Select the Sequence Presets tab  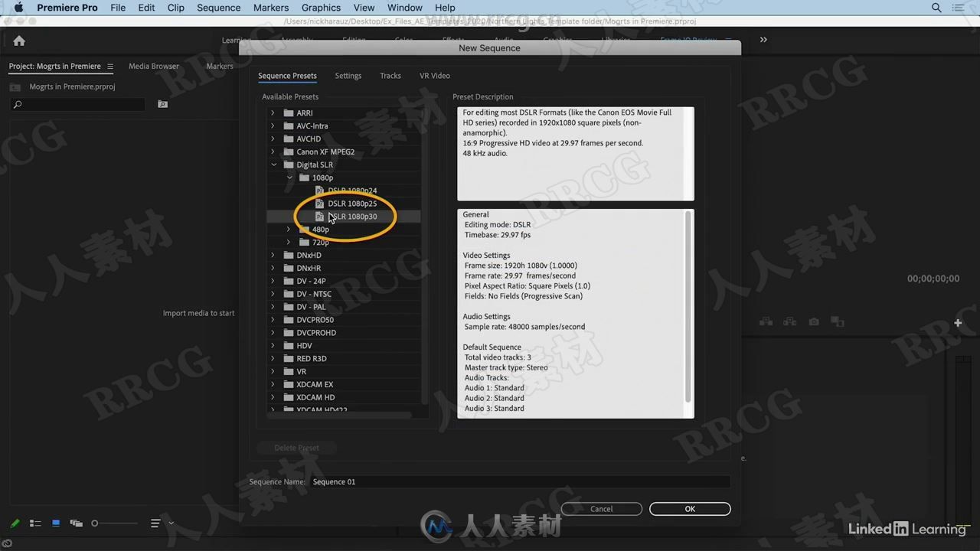tap(287, 76)
